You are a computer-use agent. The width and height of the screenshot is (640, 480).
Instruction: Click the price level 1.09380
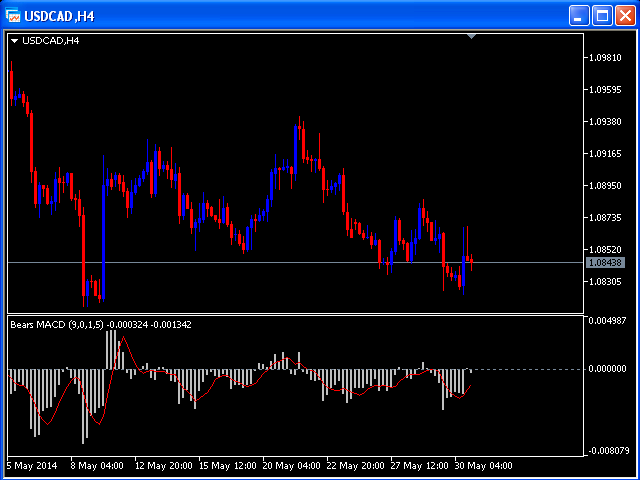[x=605, y=122]
